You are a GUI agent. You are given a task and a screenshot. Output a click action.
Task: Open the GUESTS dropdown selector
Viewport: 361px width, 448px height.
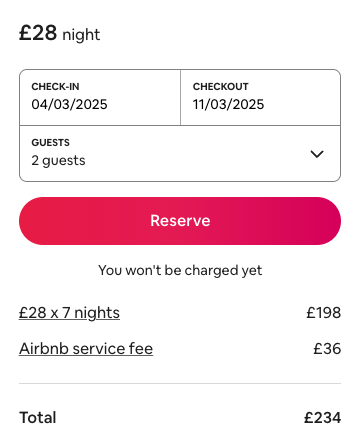point(180,154)
